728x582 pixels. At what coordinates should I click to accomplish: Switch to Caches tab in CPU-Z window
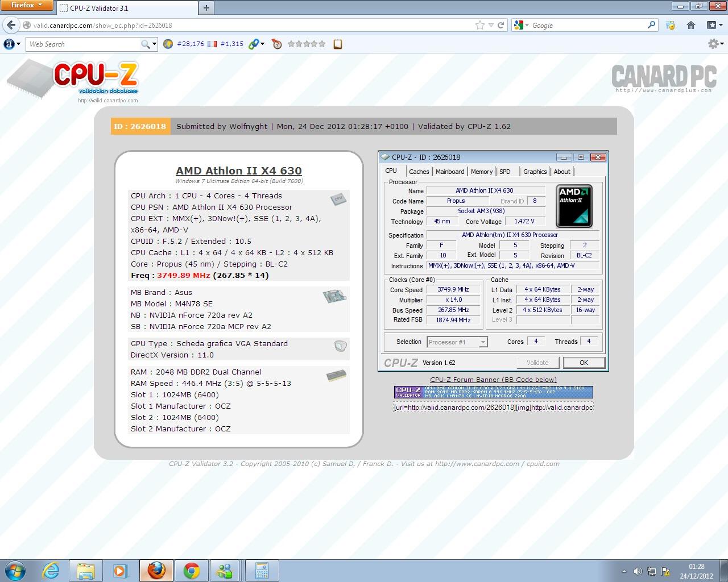(x=419, y=172)
